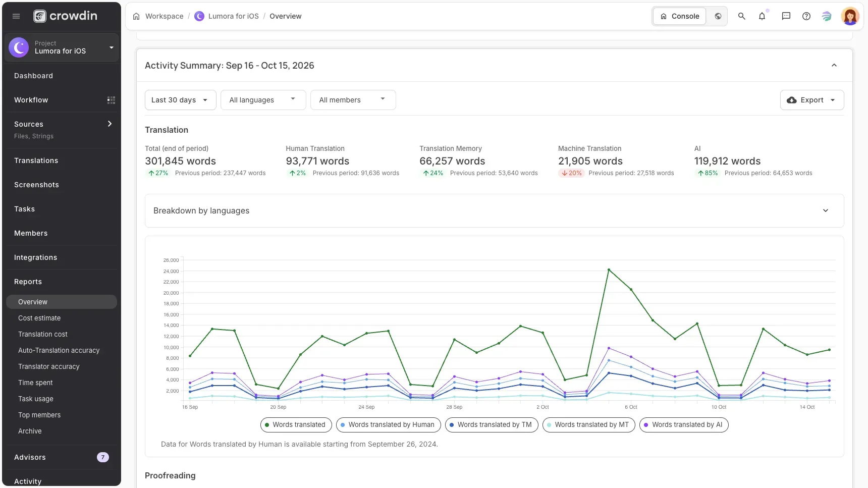Screen dimensions: 868x488
Task: Click the Advisors badge showing 7
Action: click(x=103, y=457)
